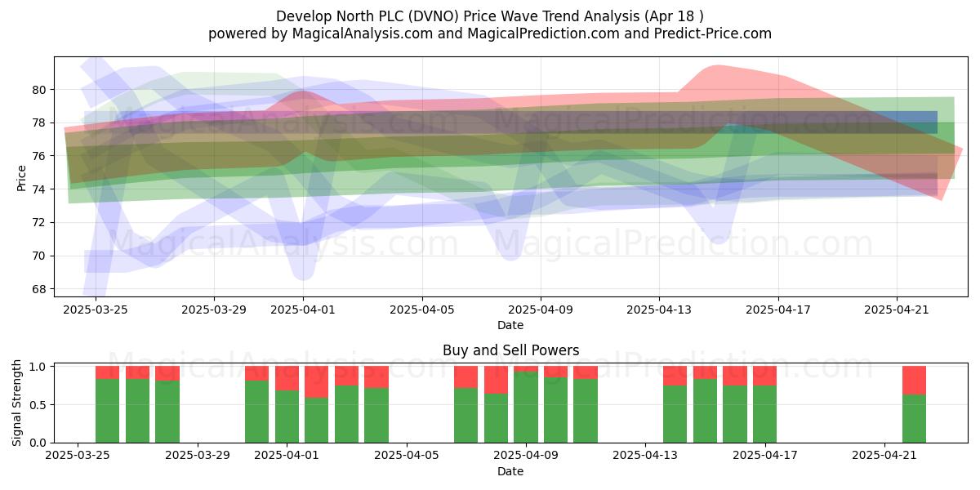Click 2025-03-29 date label under Buy and Sell Powers chart
This screenshot has height=490, width=980.
(x=198, y=456)
